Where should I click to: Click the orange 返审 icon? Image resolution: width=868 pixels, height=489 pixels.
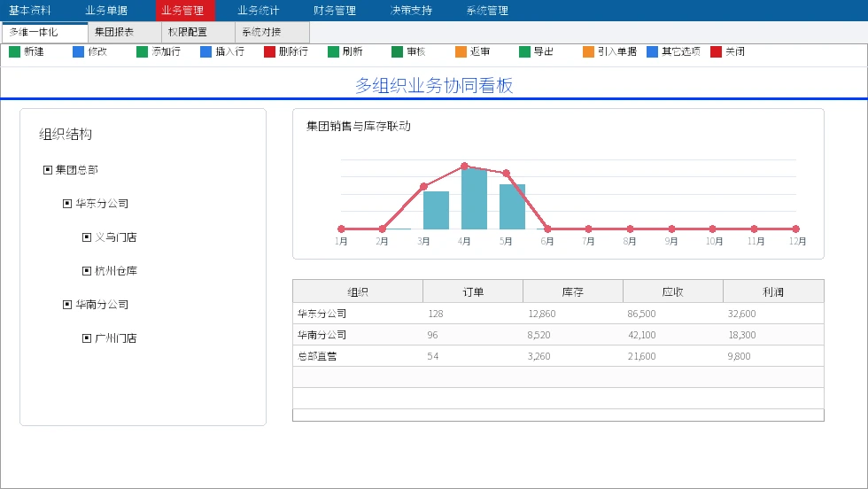click(x=461, y=52)
